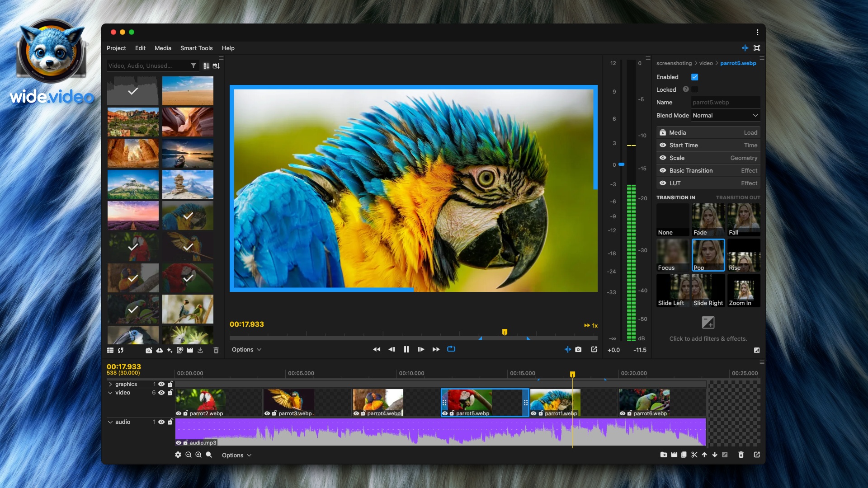Open the Project menu
The height and width of the screenshot is (488, 868).
pyautogui.click(x=116, y=48)
